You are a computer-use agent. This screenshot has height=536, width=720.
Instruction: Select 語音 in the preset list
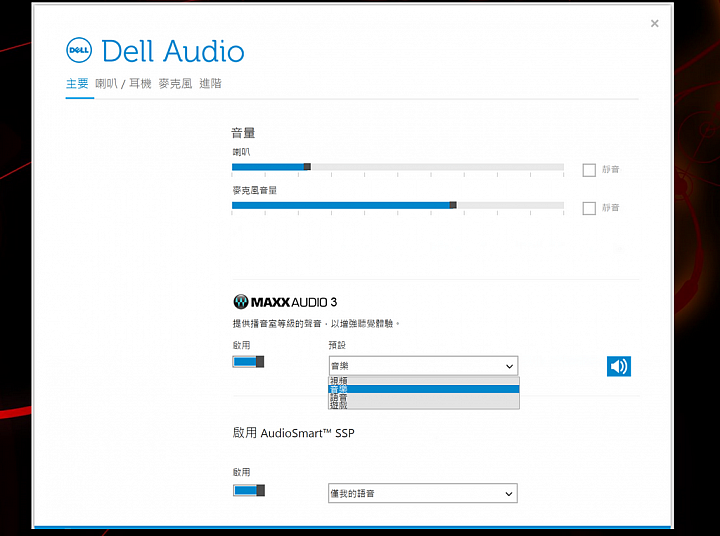point(424,397)
